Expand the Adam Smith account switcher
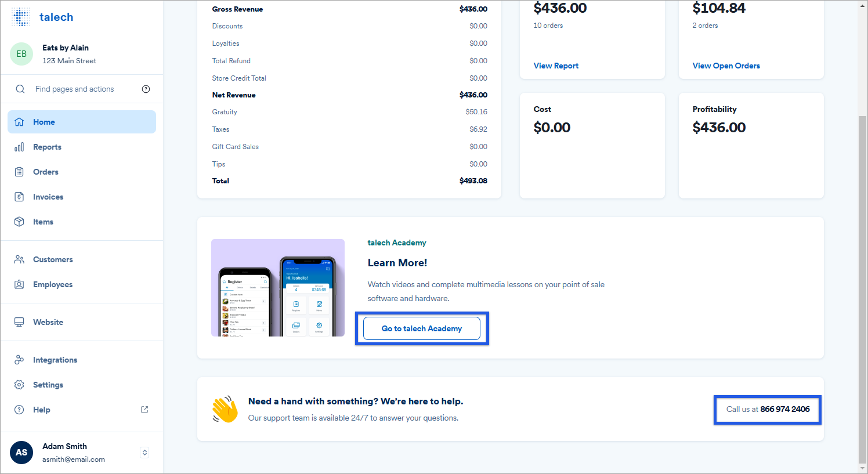Image resolution: width=868 pixels, height=474 pixels. pyautogui.click(x=144, y=453)
